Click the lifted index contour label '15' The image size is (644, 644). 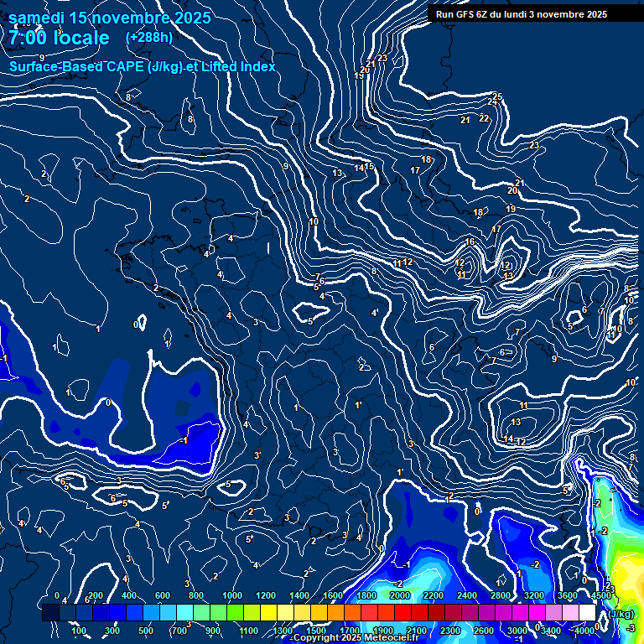click(369, 166)
